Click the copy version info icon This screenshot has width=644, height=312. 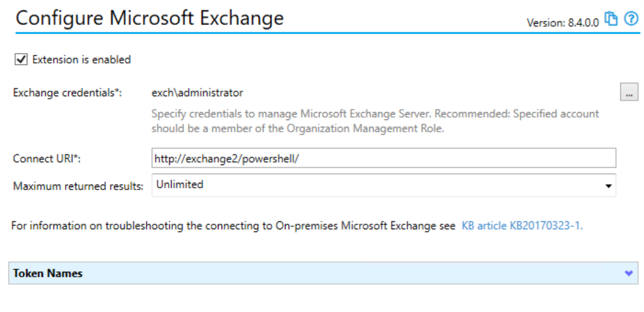[x=612, y=19]
